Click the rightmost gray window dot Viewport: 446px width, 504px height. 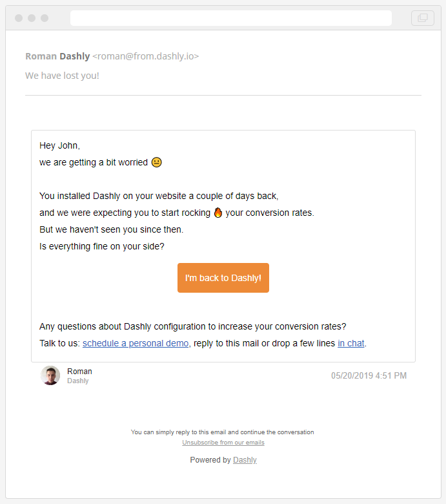(x=45, y=18)
